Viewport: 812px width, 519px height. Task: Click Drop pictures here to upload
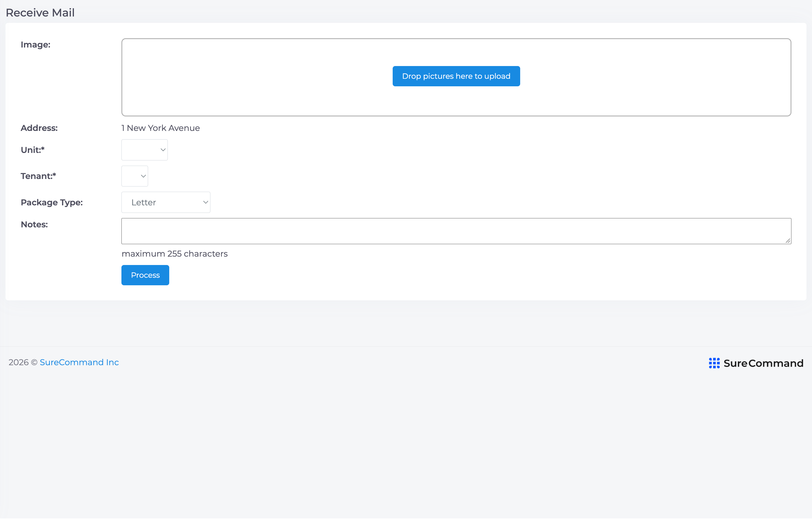pyautogui.click(x=456, y=76)
